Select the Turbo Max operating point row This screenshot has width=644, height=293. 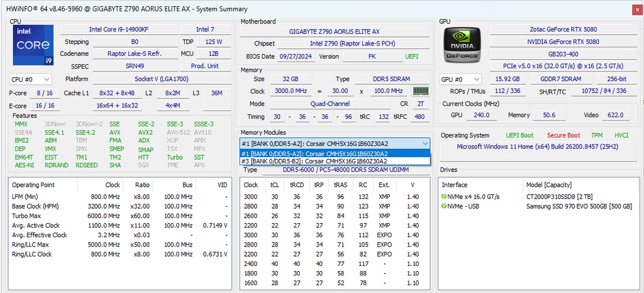pos(120,216)
